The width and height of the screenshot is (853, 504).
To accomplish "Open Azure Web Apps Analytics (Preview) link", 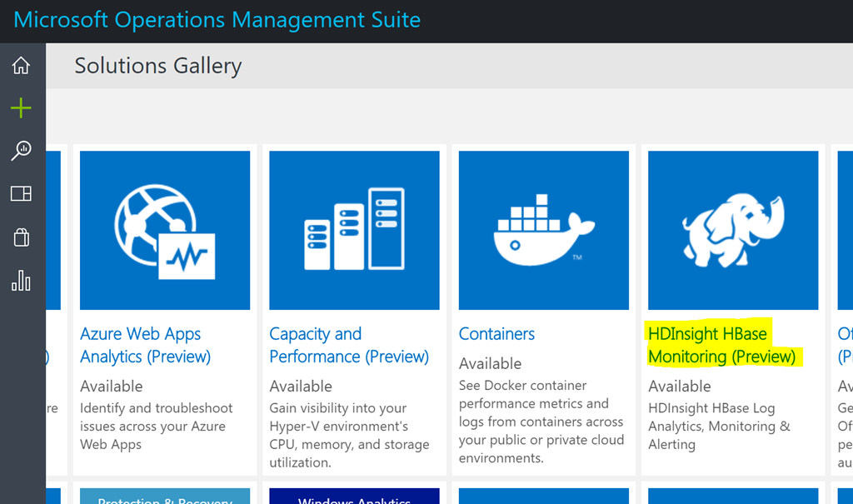I will tap(145, 345).
